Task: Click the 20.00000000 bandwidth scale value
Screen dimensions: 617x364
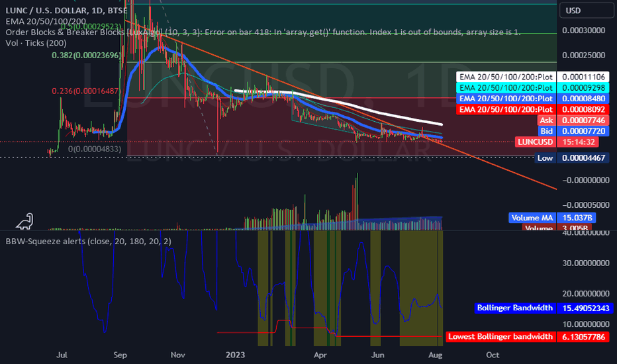Action: pos(586,294)
